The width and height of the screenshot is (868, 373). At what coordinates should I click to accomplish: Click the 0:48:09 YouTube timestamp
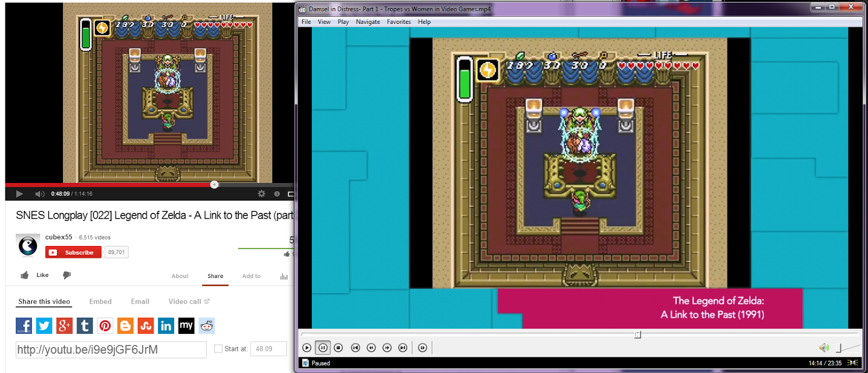pos(60,194)
